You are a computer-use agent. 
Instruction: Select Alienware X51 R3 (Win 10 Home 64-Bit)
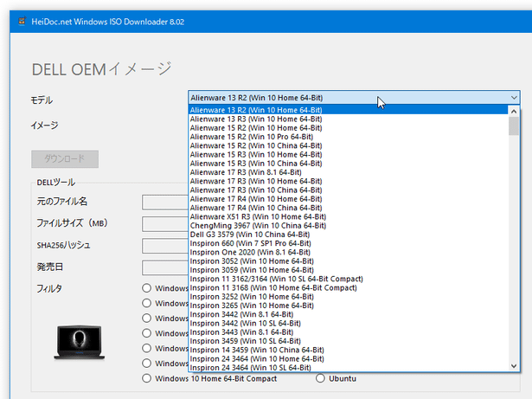click(348, 216)
